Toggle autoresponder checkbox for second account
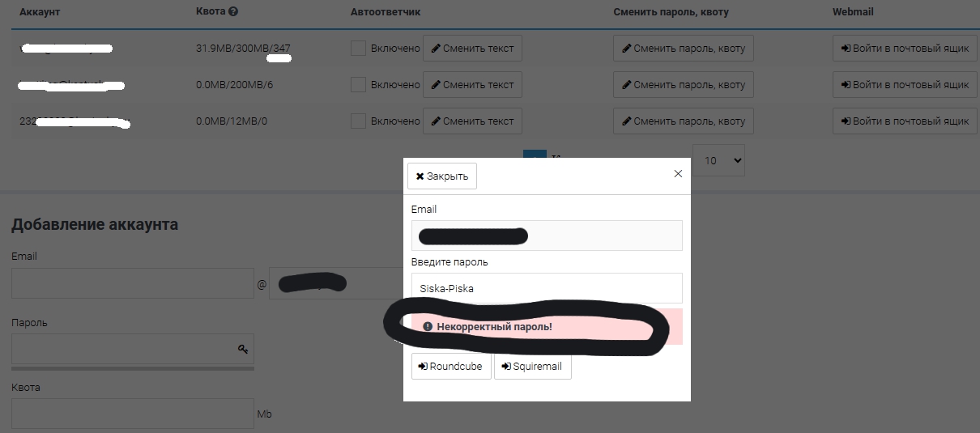Screen dimensions: 980x433 pos(358,85)
